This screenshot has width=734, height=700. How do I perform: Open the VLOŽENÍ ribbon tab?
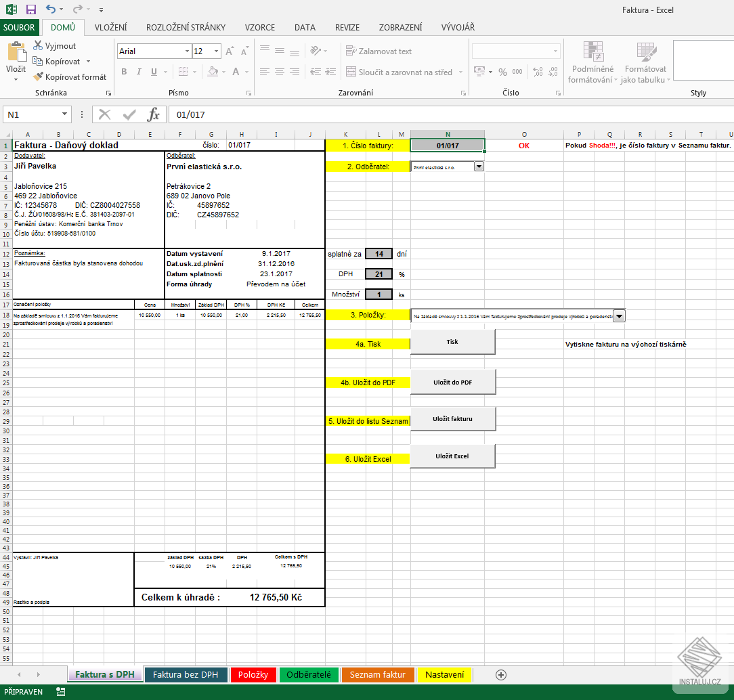pos(111,28)
